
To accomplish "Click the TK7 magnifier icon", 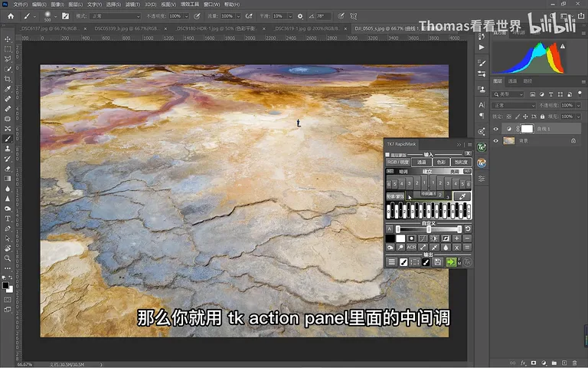I will 400,248.
